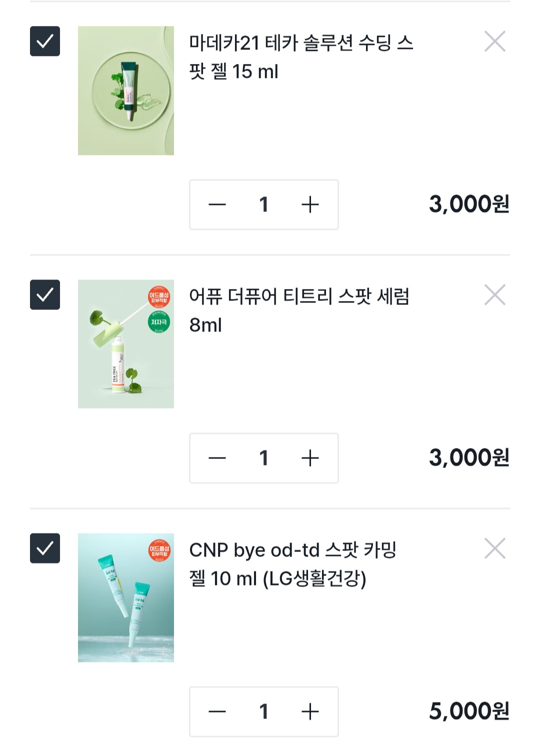The image size is (540, 756).
Task: Remove the 마데카21 테카 솔루션 item with X
Action: pyautogui.click(x=495, y=41)
